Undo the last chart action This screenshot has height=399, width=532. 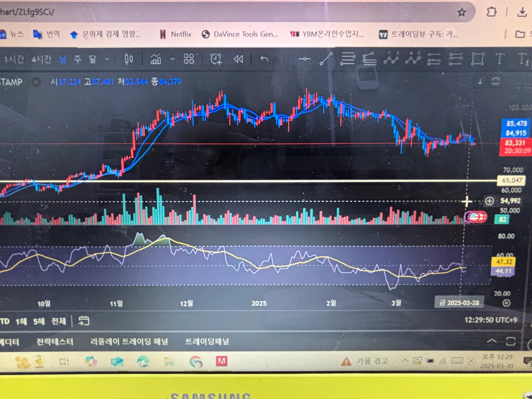pos(264,59)
